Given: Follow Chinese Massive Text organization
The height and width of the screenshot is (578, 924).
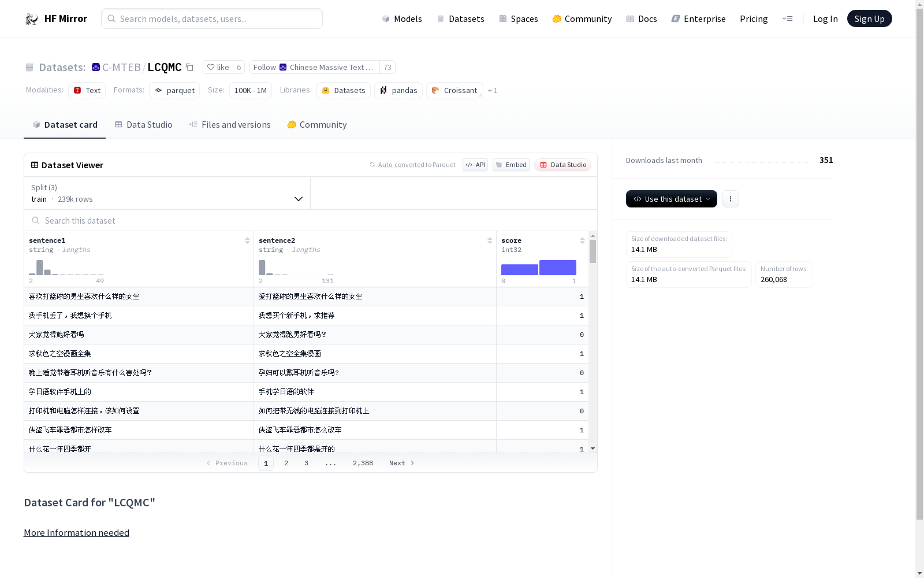Looking at the screenshot, I should pos(315,67).
